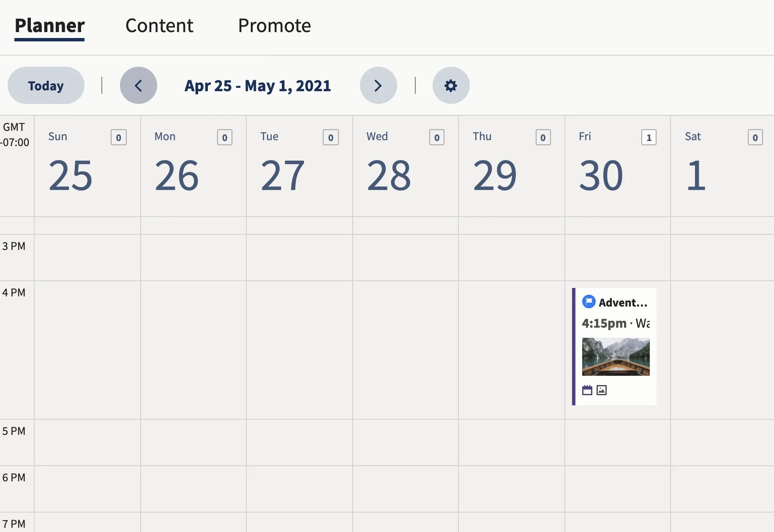774x532 pixels.
Task: Click Friday post count badge showing 1
Action: pyautogui.click(x=649, y=137)
